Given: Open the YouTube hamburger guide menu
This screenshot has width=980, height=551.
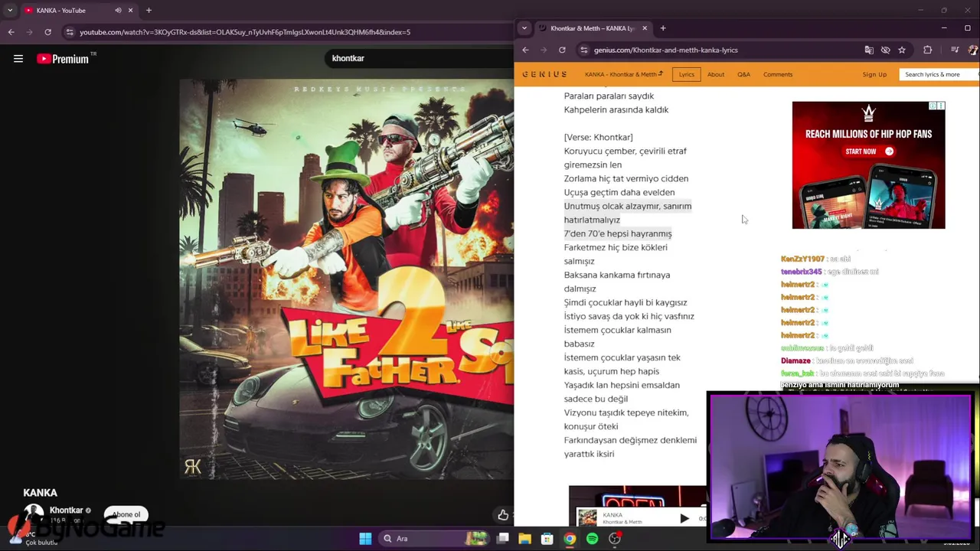Looking at the screenshot, I should point(18,58).
